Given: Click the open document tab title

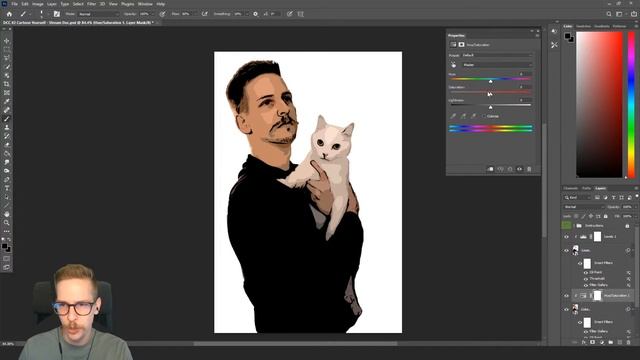Looking at the screenshot, I should tap(78, 23).
